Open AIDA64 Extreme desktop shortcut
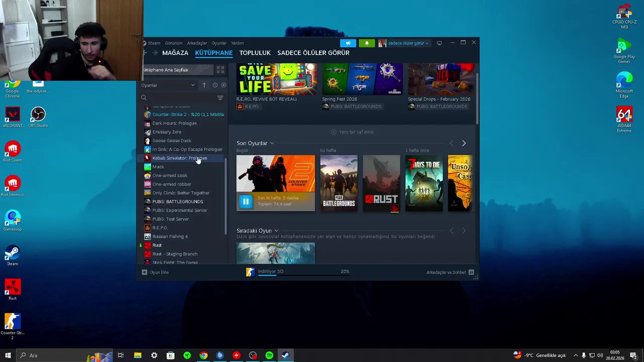Screen dimensions: 644x362 pos(624,120)
